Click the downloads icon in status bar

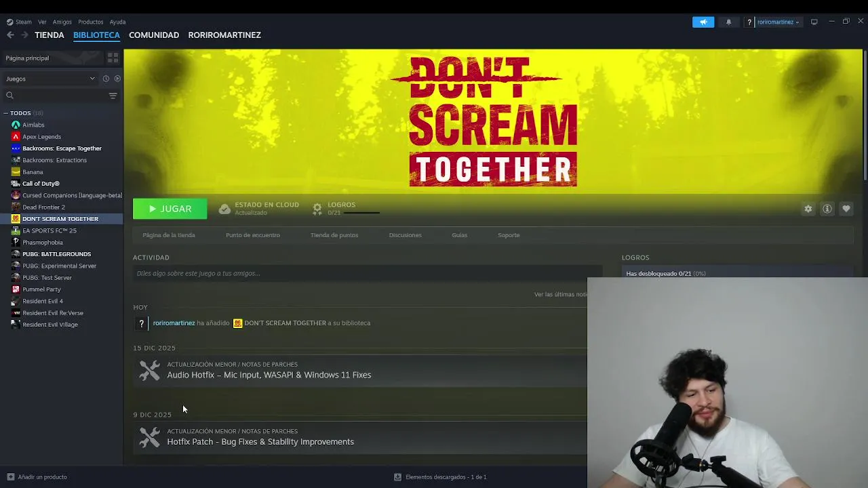coord(398,477)
